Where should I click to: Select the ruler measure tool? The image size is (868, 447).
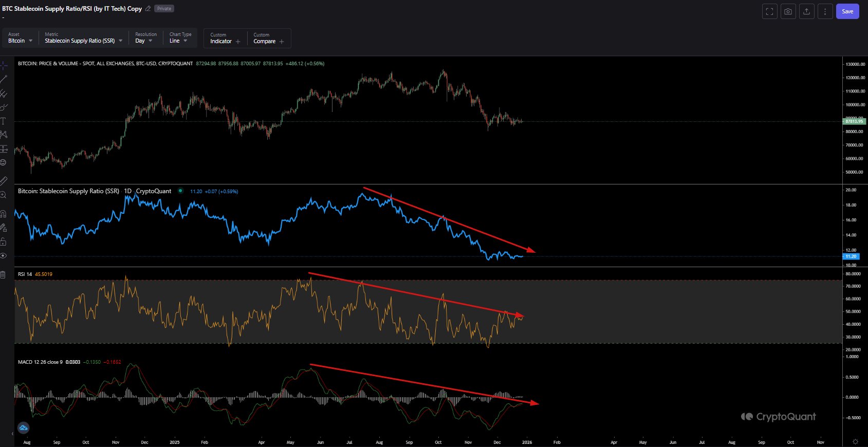(4, 180)
